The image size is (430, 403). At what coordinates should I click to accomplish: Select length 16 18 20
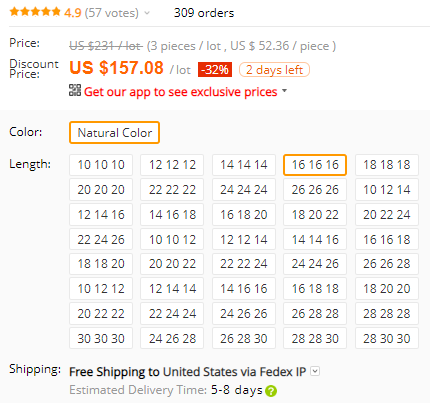[x=244, y=214]
